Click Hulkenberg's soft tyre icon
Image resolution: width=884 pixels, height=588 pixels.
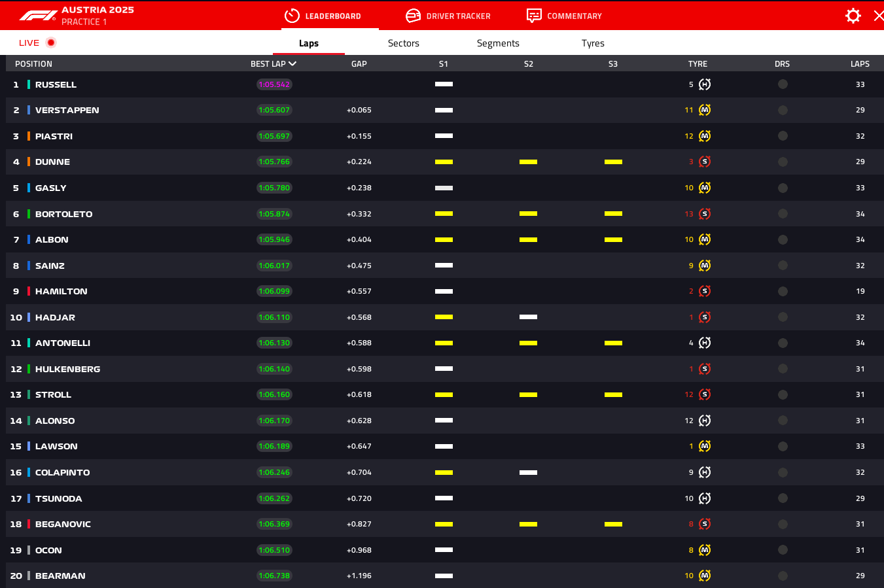pos(705,369)
